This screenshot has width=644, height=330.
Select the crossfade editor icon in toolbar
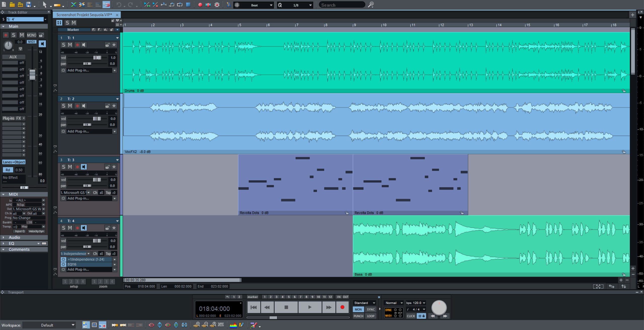(x=74, y=5)
